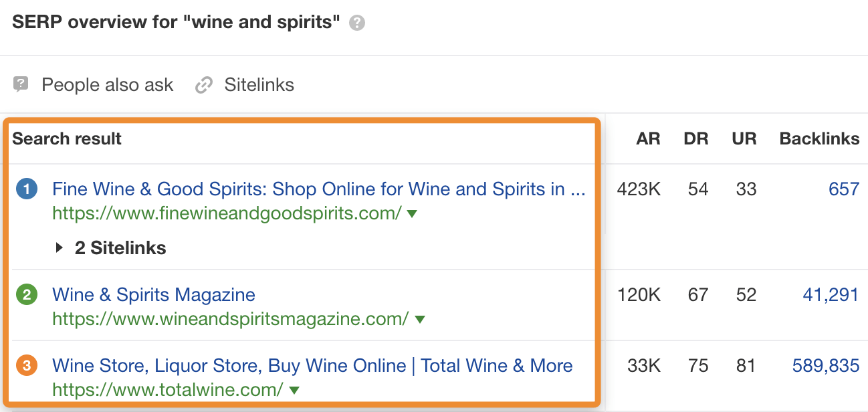The height and width of the screenshot is (412, 868).
Task: Select the People also ask filter
Action: (x=107, y=84)
